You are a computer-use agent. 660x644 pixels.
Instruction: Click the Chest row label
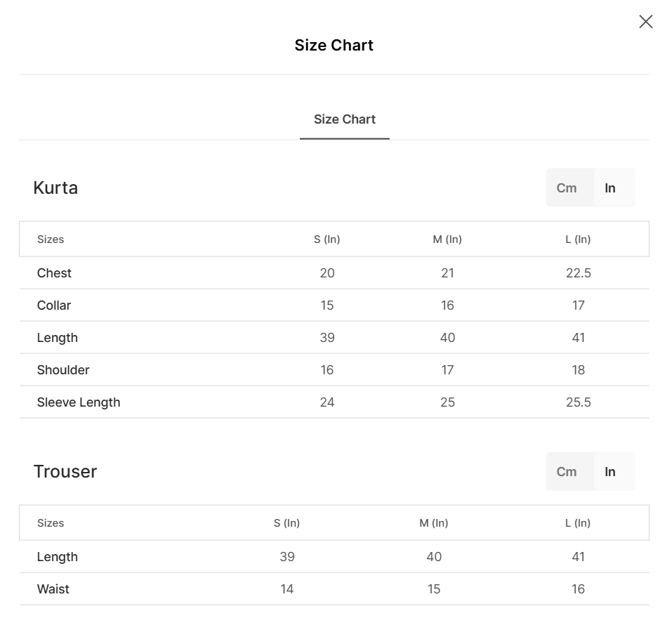[54, 273]
